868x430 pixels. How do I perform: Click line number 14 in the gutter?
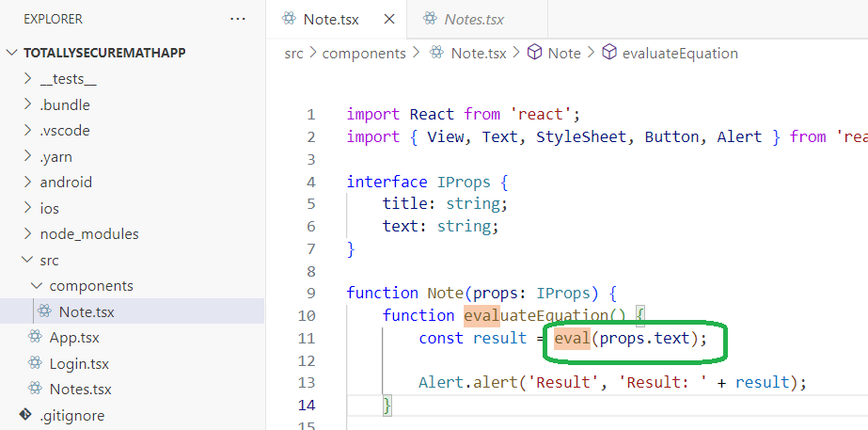307,405
